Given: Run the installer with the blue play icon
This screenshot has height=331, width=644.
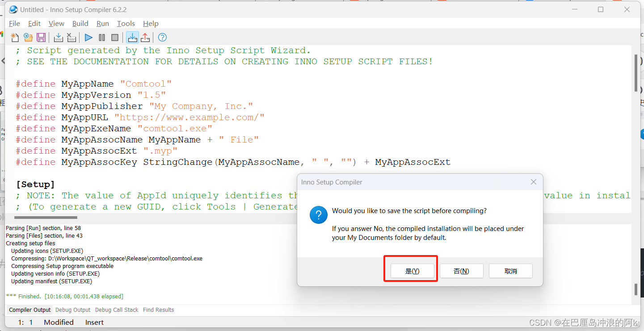Looking at the screenshot, I should [x=88, y=38].
